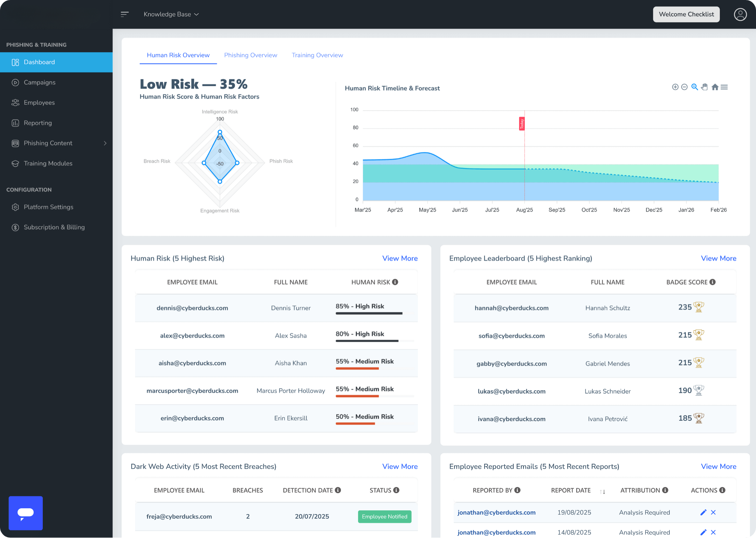
Task: Click the chart zoom-out minus icon
Action: click(684, 87)
